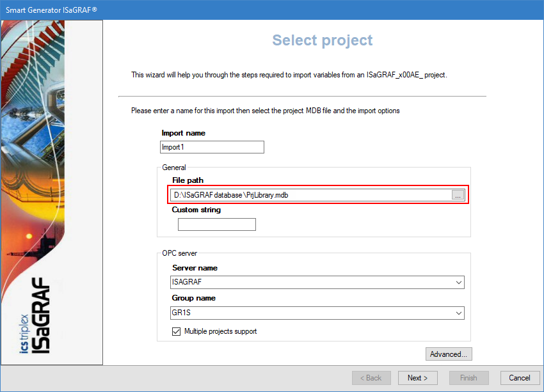This screenshot has width=544, height=392.
Task: Toggle the Multiple projects support checkbox
Action: click(x=177, y=331)
